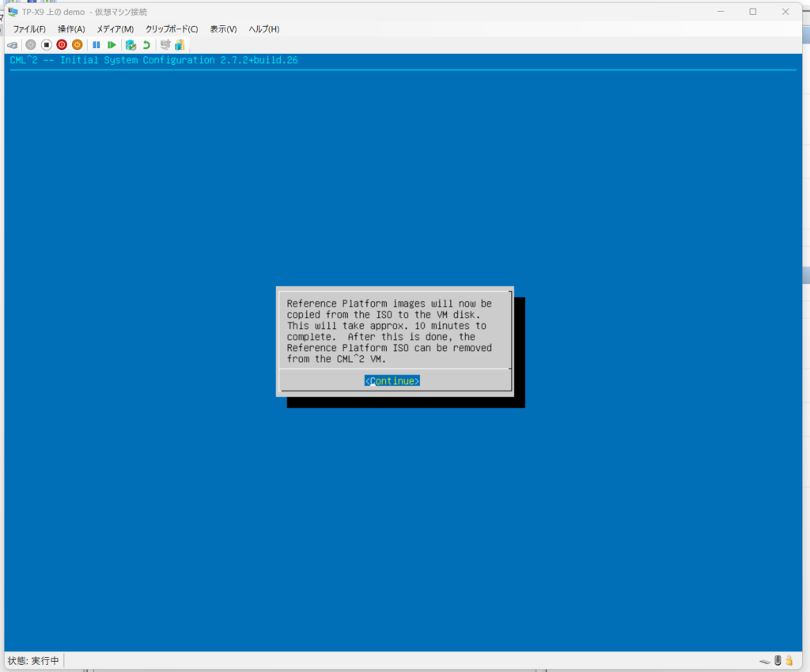Click the green Reset play icon

(111, 45)
